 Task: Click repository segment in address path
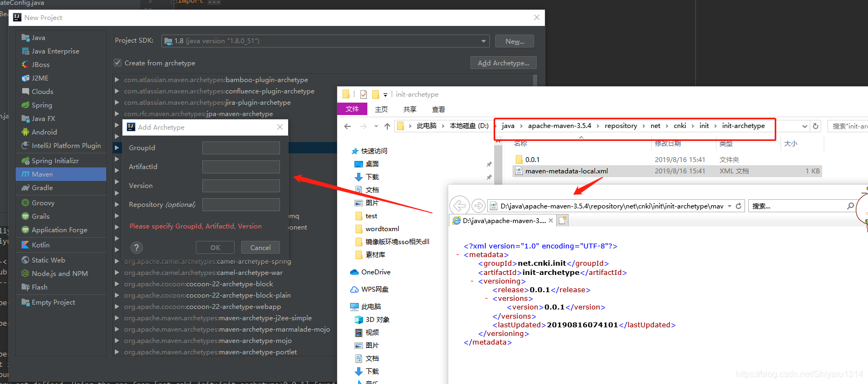pyautogui.click(x=620, y=126)
